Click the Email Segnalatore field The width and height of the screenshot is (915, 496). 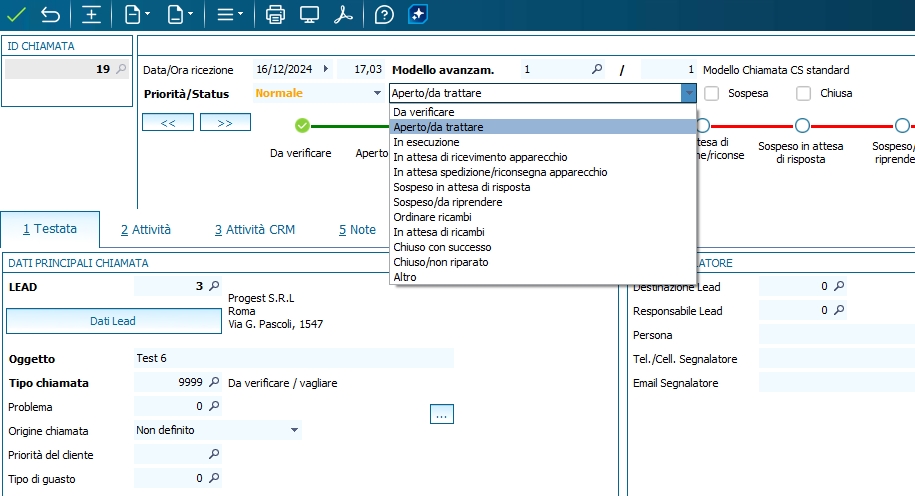point(837,383)
